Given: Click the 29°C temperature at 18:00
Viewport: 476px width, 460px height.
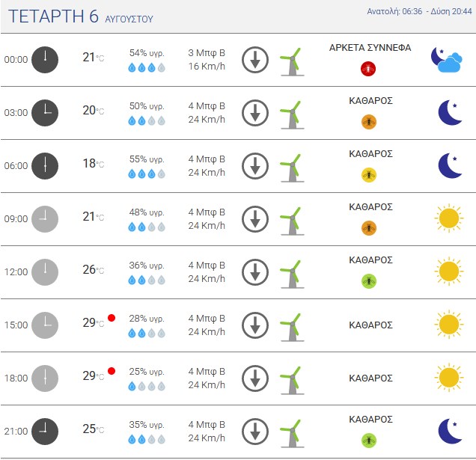Looking at the screenshot, I should (x=94, y=376).
